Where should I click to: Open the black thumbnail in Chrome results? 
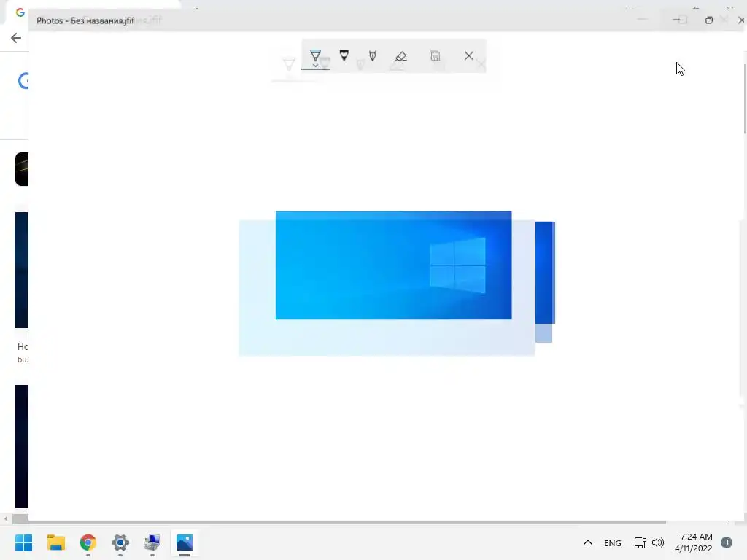[21, 169]
